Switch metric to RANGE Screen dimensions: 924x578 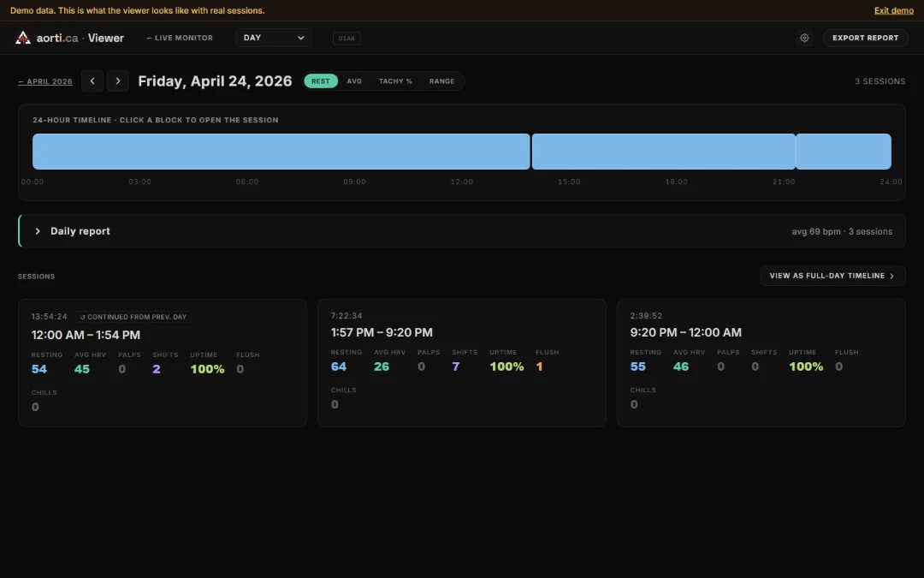point(442,80)
